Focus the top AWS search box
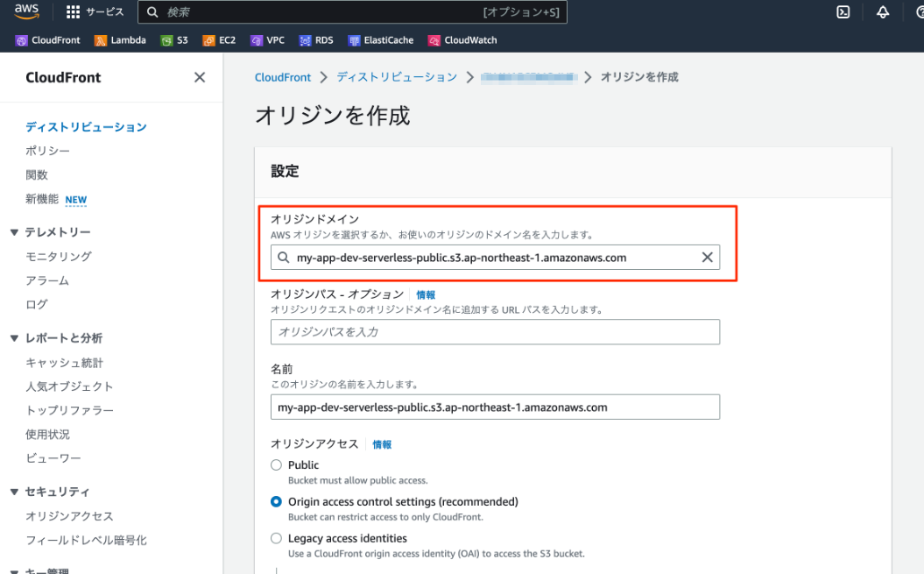The height and width of the screenshot is (574, 924). pos(352,11)
